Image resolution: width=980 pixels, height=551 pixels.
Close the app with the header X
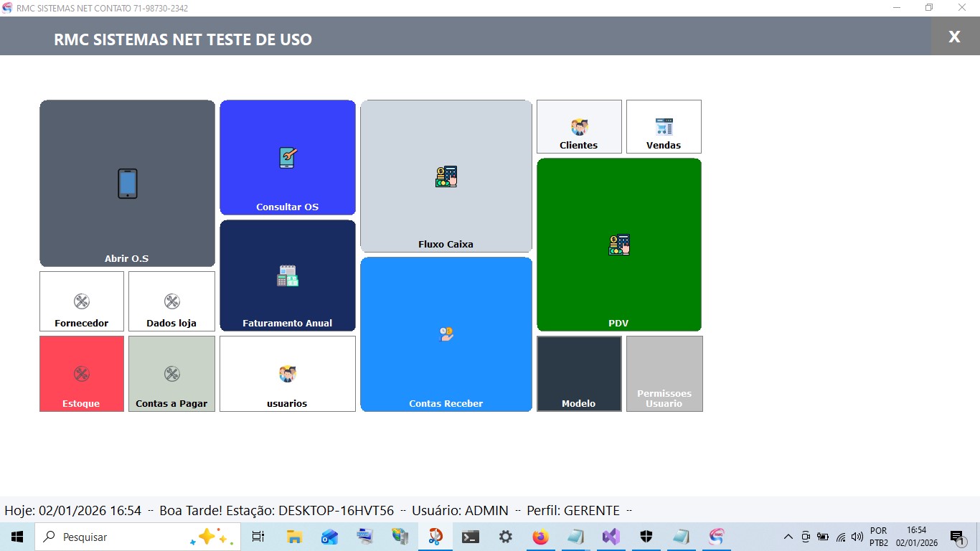point(954,37)
